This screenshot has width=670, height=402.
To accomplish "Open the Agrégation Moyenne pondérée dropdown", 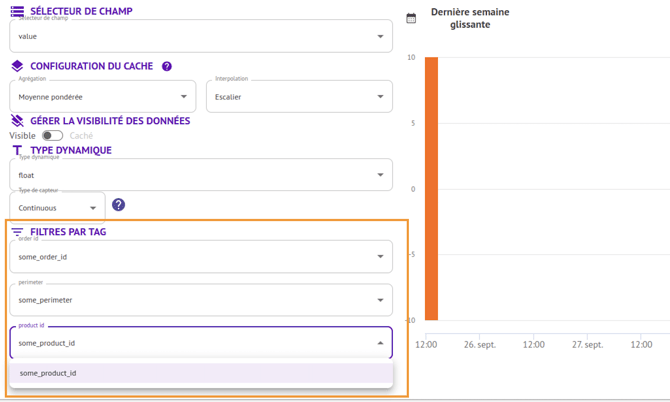I will click(x=103, y=97).
